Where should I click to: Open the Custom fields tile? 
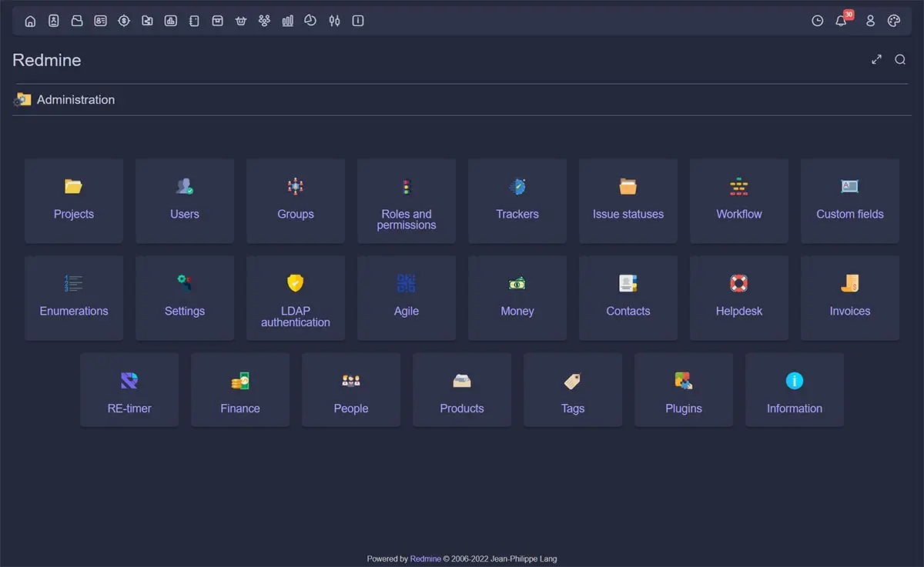850,201
